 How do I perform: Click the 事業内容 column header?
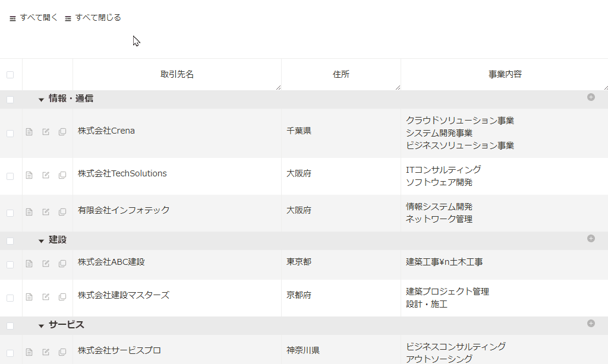[505, 75]
